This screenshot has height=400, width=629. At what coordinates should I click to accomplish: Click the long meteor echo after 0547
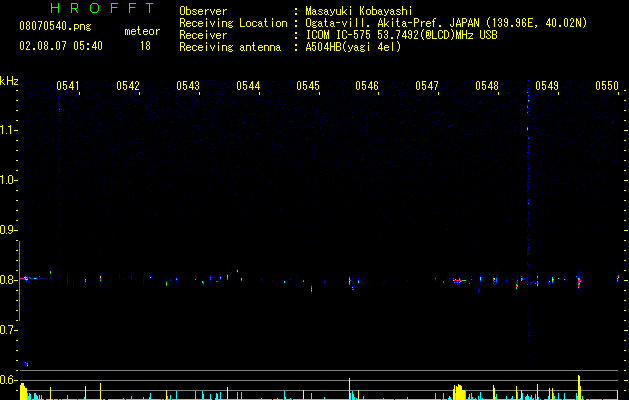pos(459,280)
